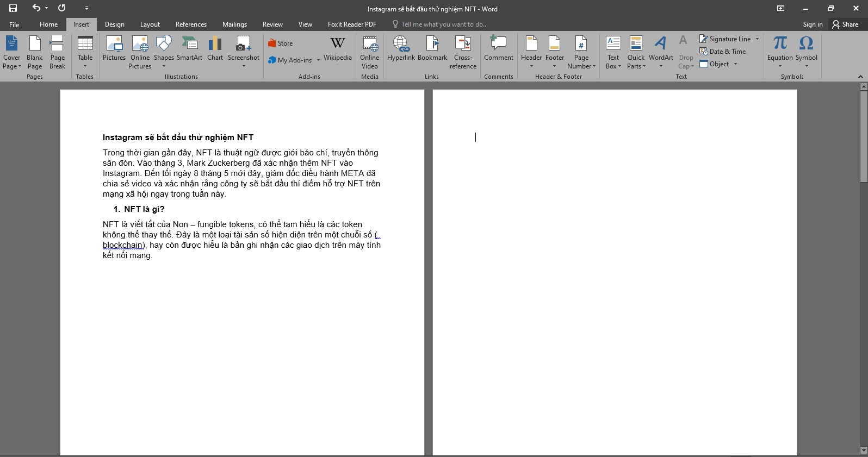This screenshot has height=457, width=868.
Task: Open the Wikipedia add-in
Action: point(338,49)
